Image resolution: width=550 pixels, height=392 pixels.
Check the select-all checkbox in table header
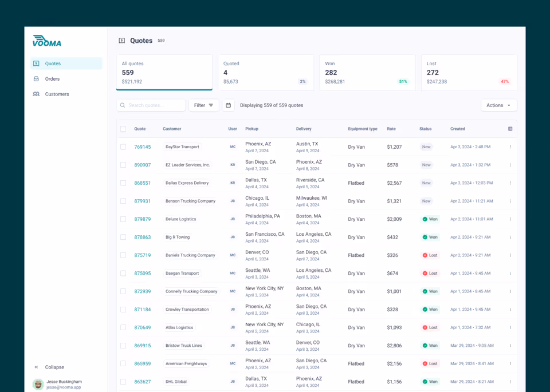[123, 129]
